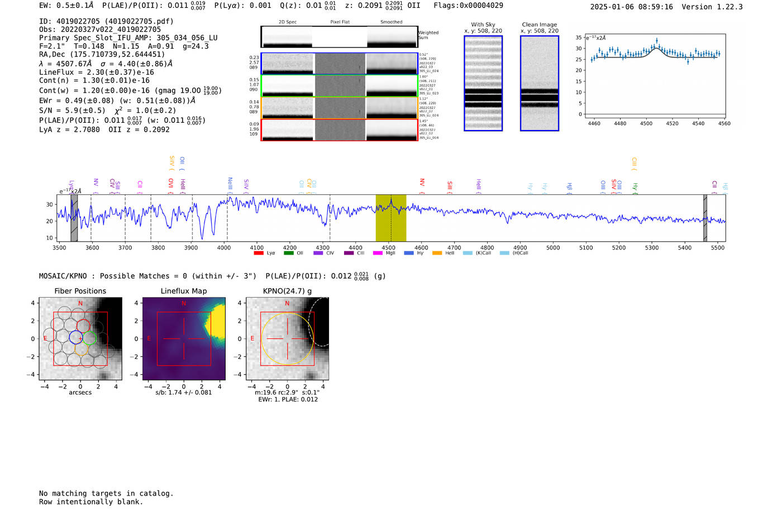
Task: Click the red Lyα legend swatch
Action: [x=259, y=253]
